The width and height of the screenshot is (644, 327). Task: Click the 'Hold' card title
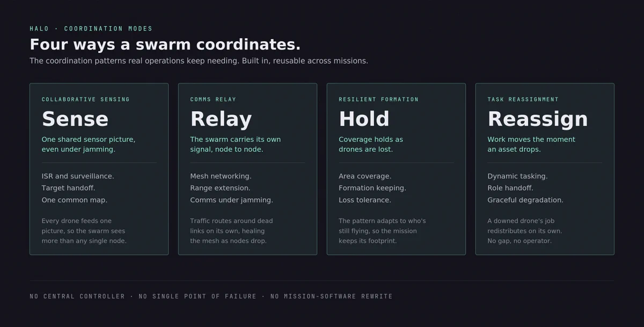tap(364, 119)
